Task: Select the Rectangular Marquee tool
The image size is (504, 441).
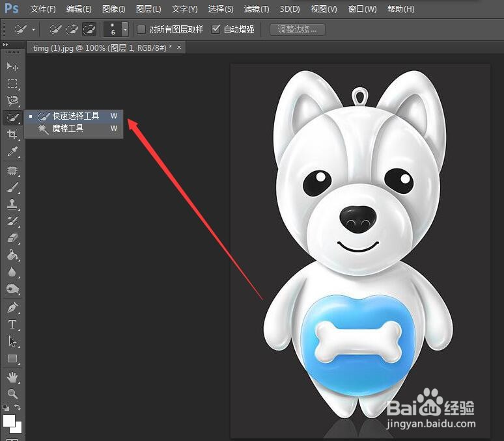Action: click(12, 83)
